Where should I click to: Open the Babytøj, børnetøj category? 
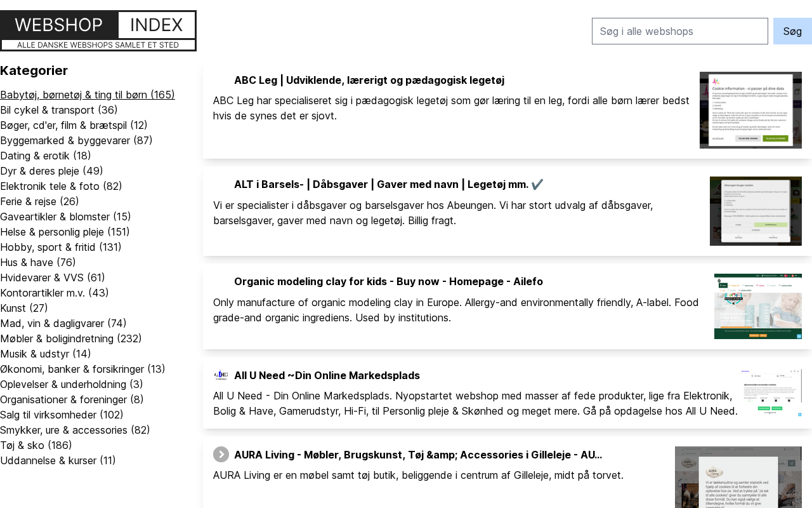click(88, 95)
